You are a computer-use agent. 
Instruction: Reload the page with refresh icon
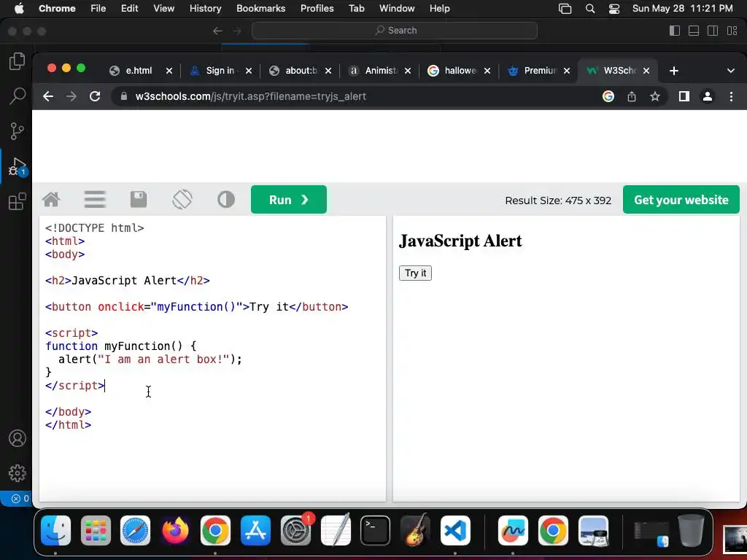tap(95, 96)
